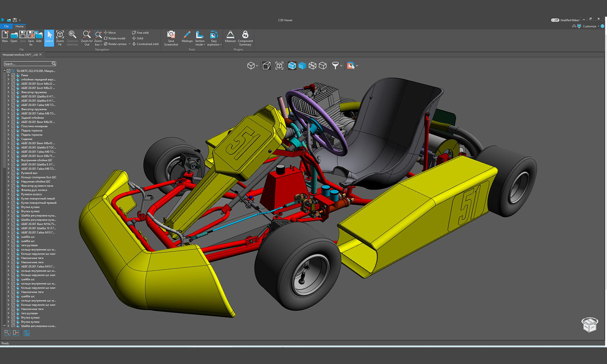
Task: Click the Open file ribbon icon
Action: pos(14,36)
